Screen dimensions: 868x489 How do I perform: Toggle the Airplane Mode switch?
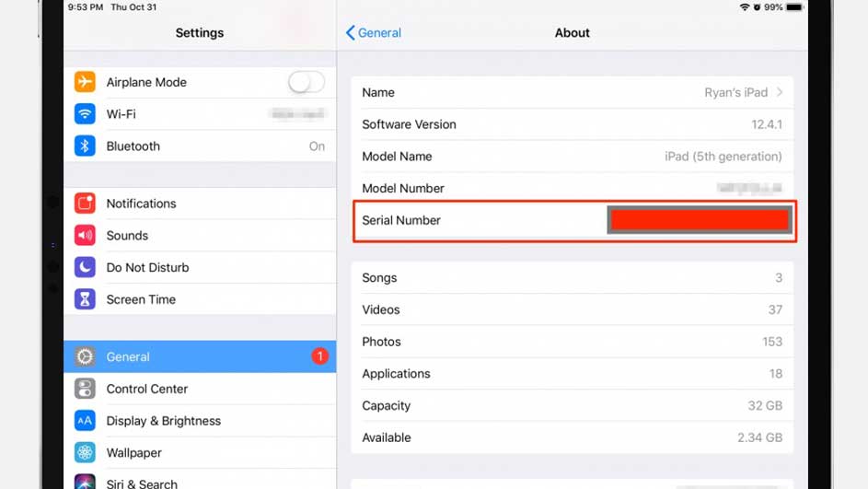(x=306, y=82)
